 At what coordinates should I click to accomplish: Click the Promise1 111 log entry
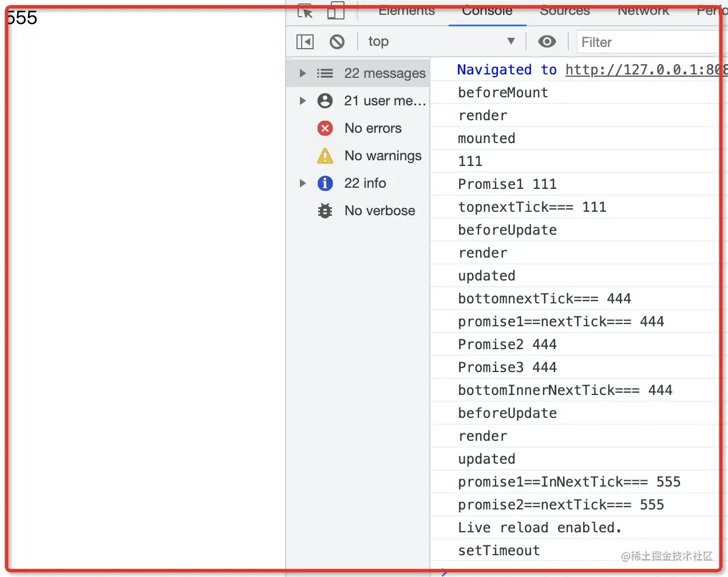[x=578, y=184]
